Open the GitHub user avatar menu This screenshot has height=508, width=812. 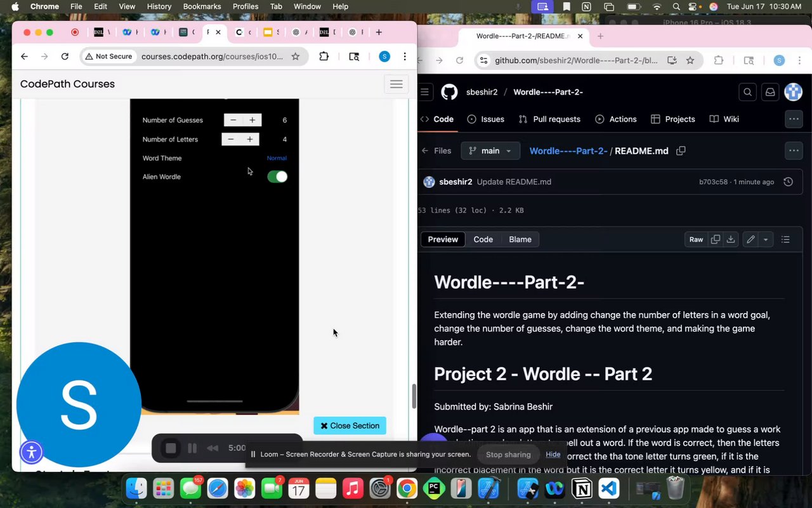coord(794,92)
